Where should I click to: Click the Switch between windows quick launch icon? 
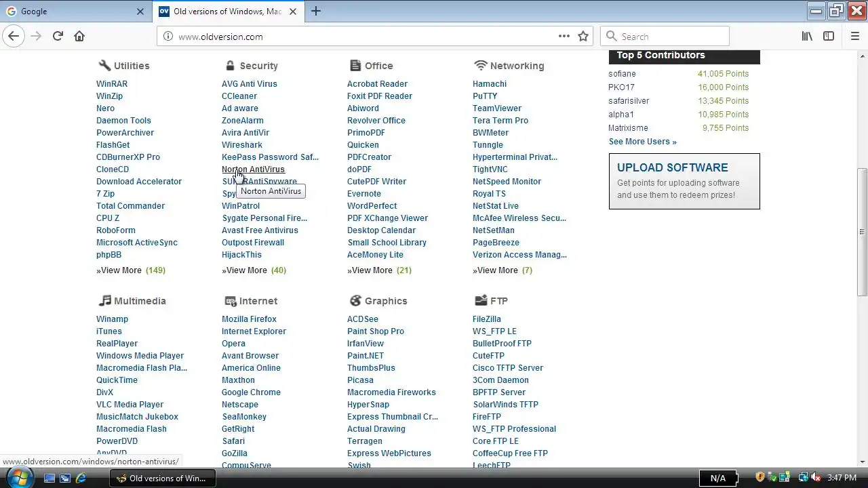(x=65, y=478)
